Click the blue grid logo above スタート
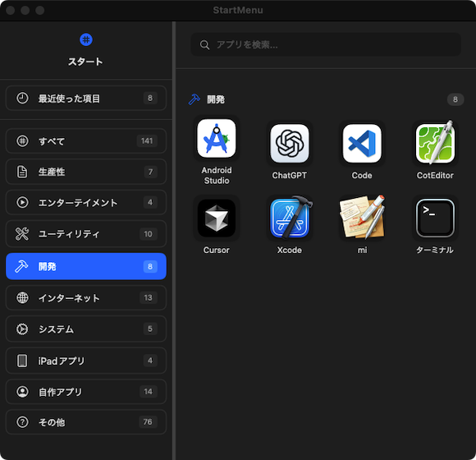The height and width of the screenshot is (460, 476). pos(86,39)
